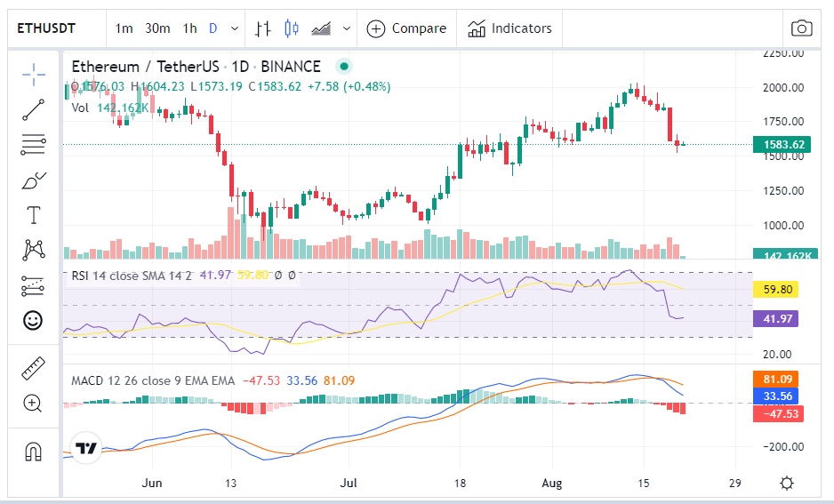This screenshot has width=834, height=504.
Task: Select the trend line drawing tool
Action: 34,109
